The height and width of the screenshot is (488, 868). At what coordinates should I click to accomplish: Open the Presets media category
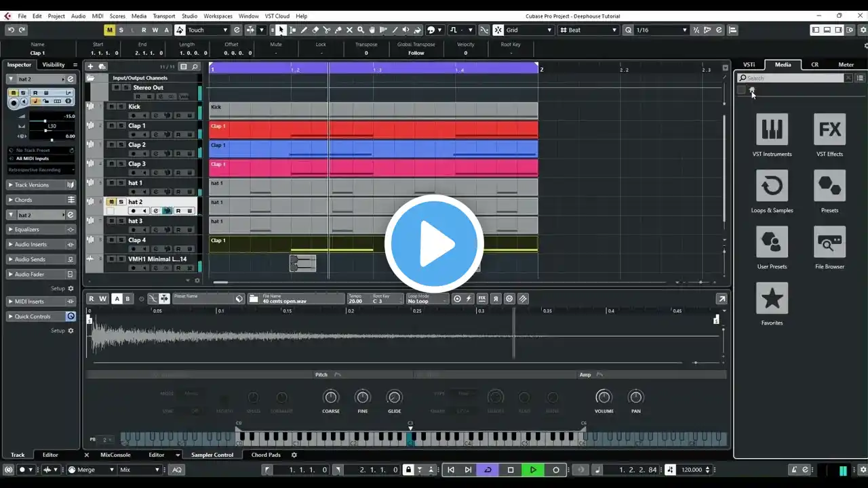(829, 185)
